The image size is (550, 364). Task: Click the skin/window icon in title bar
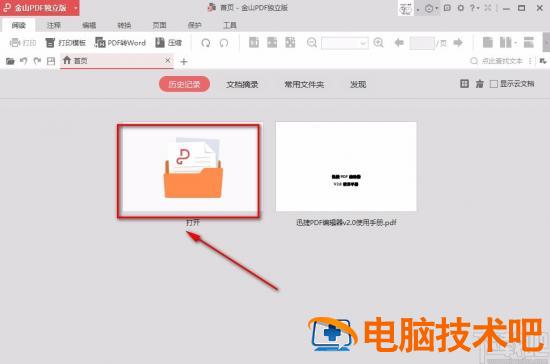tap(447, 8)
